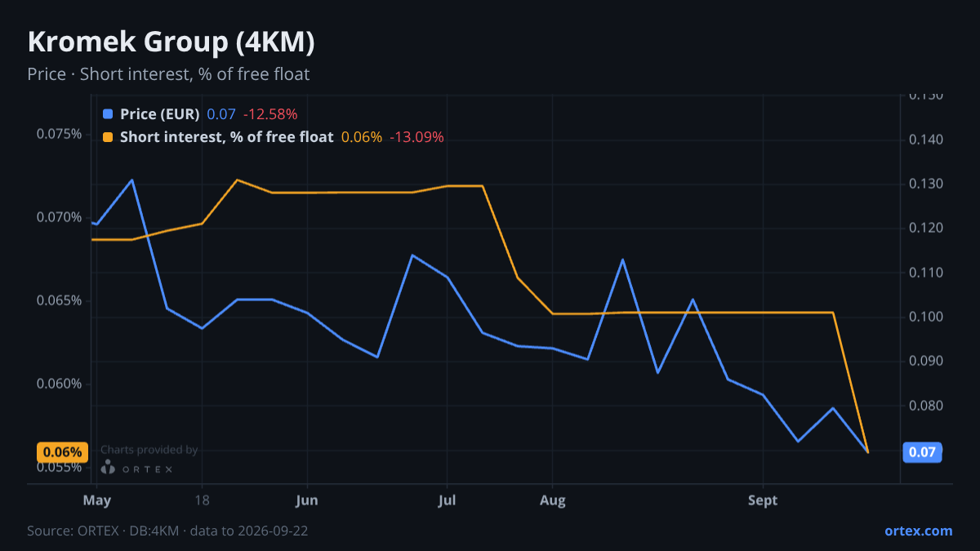980x551 pixels.
Task: Click the -13.09% short interest change value
Action: [x=416, y=137]
